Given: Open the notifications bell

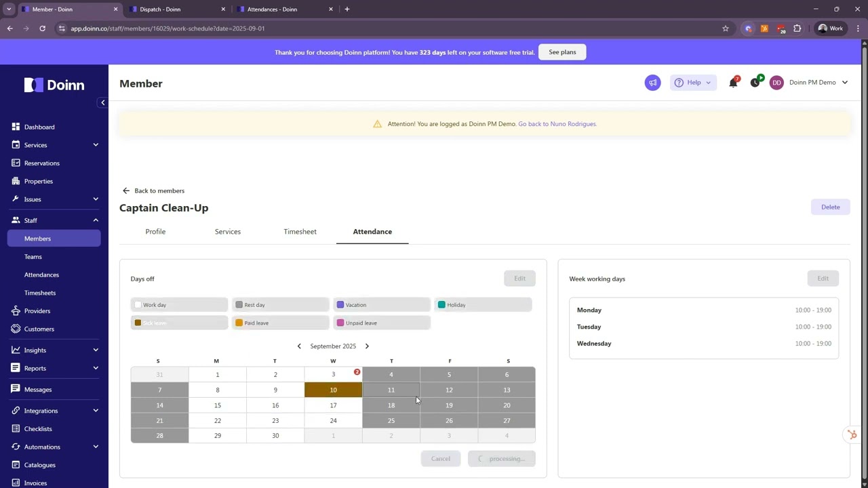Looking at the screenshot, I should (733, 83).
